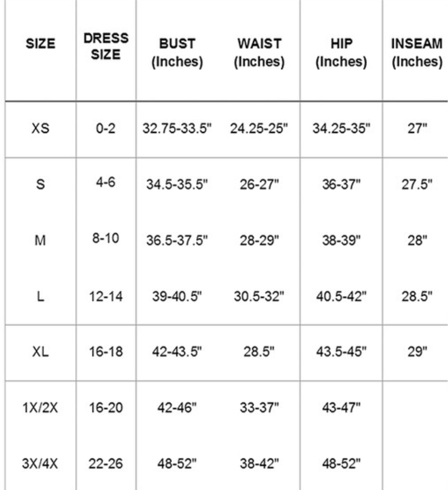
Task: Click dress size 22-26 cell
Action: (105, 464)
